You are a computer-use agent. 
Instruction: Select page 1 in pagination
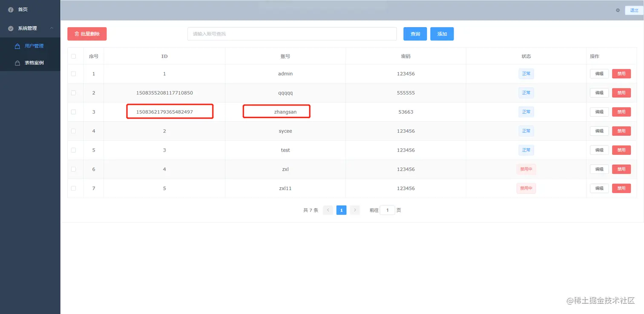pos(341,210)
